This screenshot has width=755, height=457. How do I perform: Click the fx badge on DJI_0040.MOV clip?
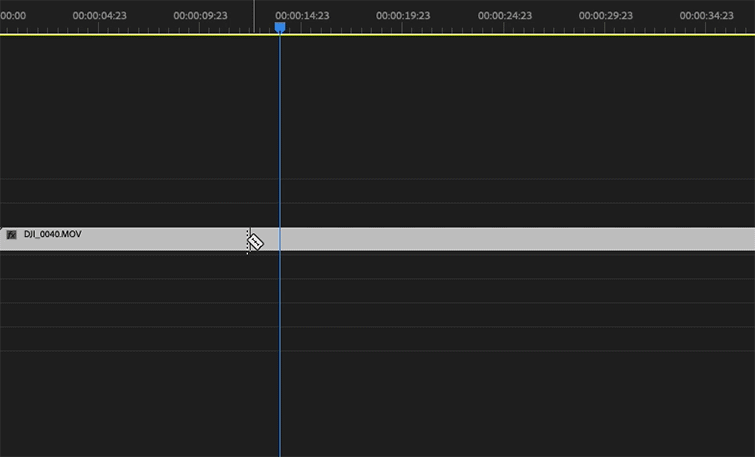click(12, 235)
